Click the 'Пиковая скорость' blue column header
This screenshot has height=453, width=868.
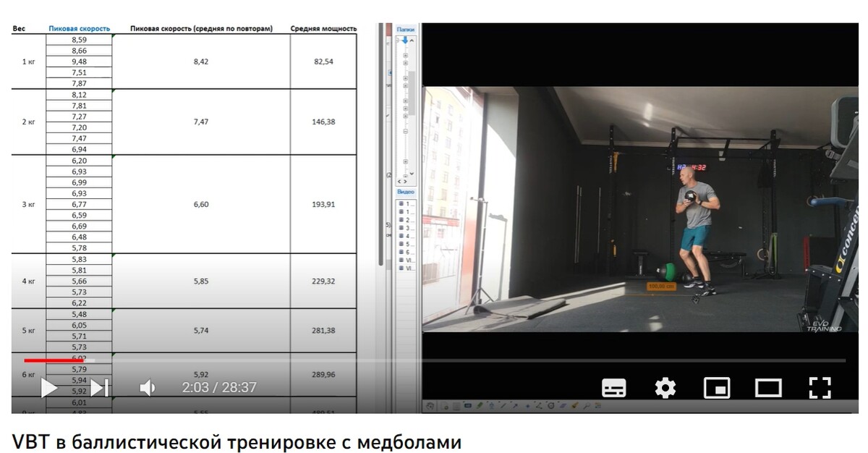pyautogui.click(x=79, y=29)
